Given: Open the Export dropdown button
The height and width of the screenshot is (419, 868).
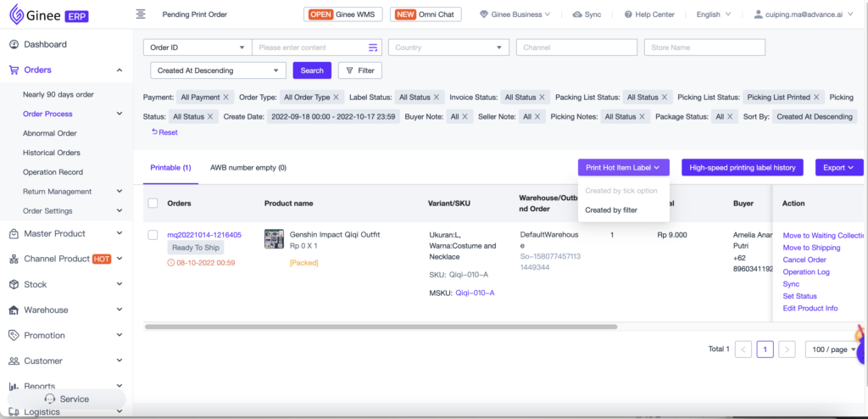Looking at the screenshot, I should tap(839, 167).
